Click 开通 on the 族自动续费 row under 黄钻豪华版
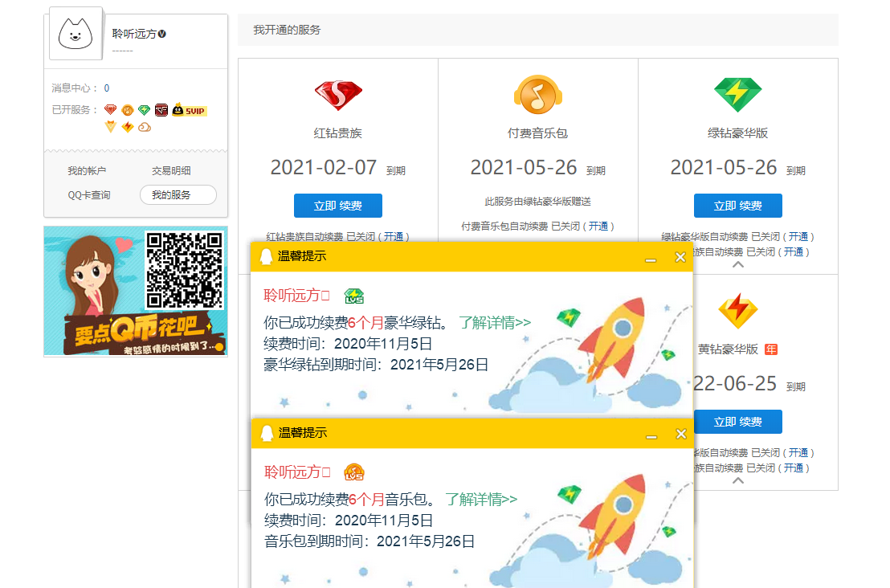 (x=794, y=468)
